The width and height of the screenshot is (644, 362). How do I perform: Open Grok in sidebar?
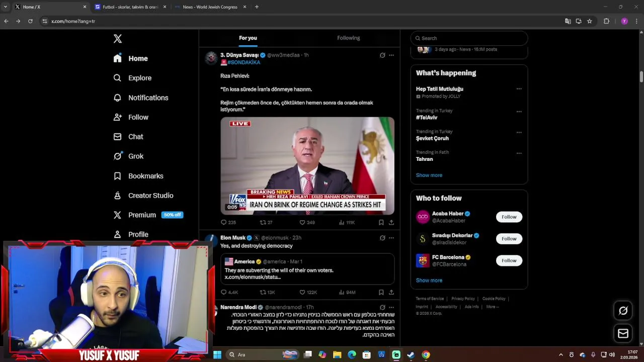128,156
